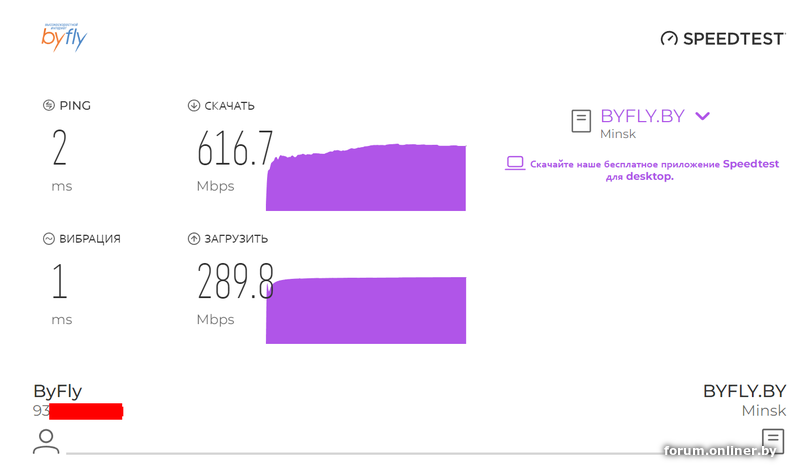Image resolution: width=800 pixels, height=474 pixels.
Task: Click the download arrow icon beside СКАЧАТЬ
Action: (x=193, y=106)
